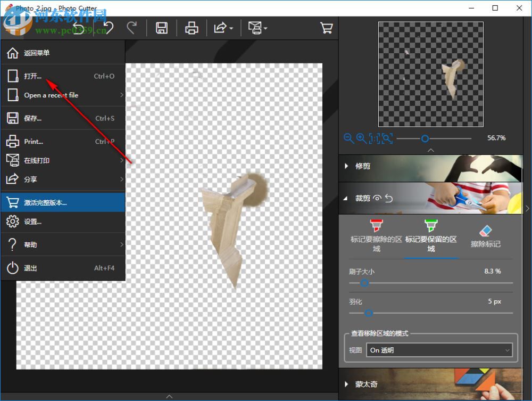Viewport: 532px width, 401px height.
Task: Set preview to 1:1 actual size
Action: [374, 138]
